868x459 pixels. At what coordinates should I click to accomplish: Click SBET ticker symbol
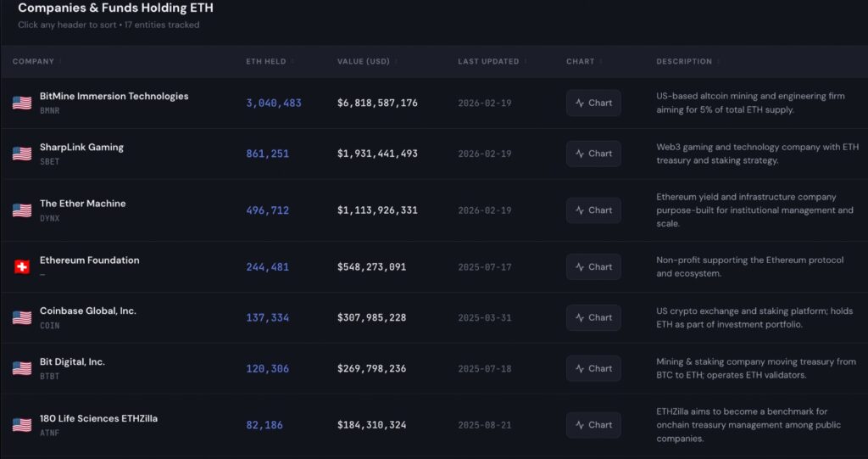(x=50, y=162)
